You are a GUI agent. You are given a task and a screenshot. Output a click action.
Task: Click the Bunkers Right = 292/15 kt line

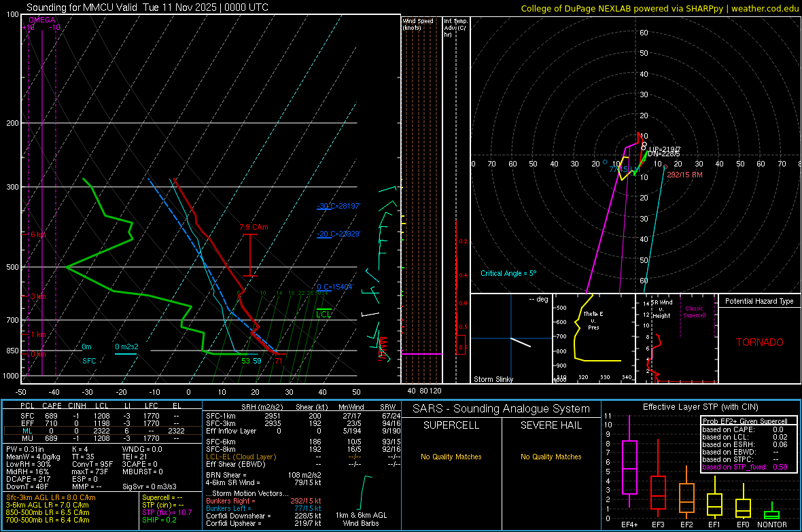264,501
